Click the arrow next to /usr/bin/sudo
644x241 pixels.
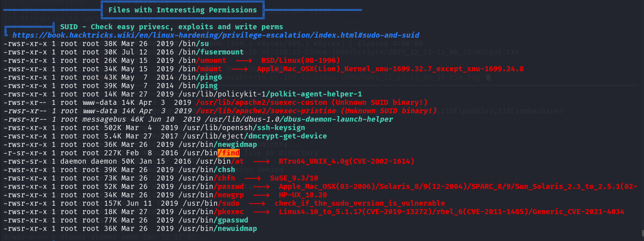point(257,203)
